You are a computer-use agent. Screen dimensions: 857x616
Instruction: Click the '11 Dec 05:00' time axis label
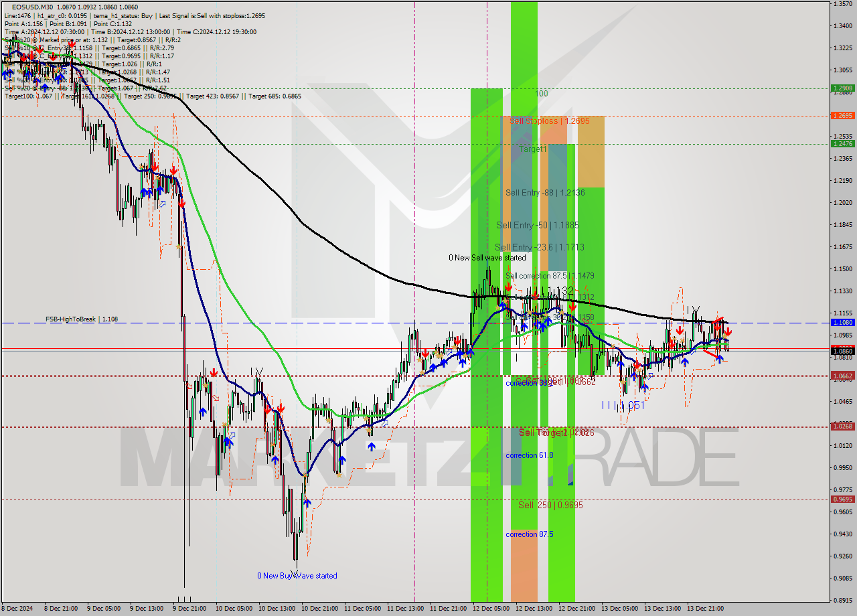pos(362,609)
